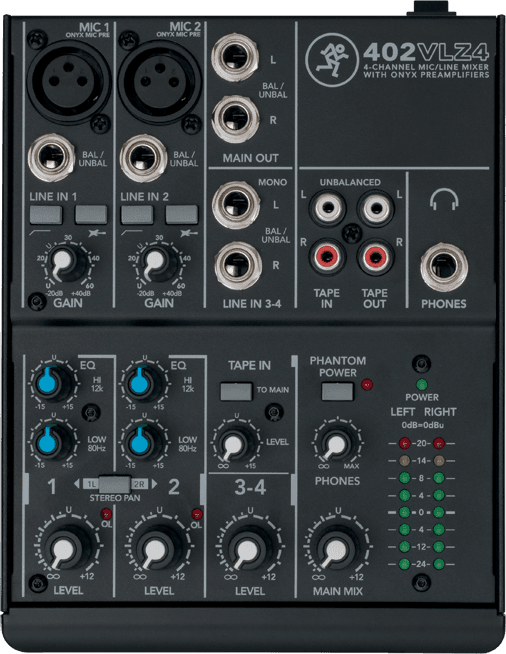Viewport: 506px width, 654px height.
Task: Select the LINE IN 1 quarter-inch jack
Action: coord(51,158)
